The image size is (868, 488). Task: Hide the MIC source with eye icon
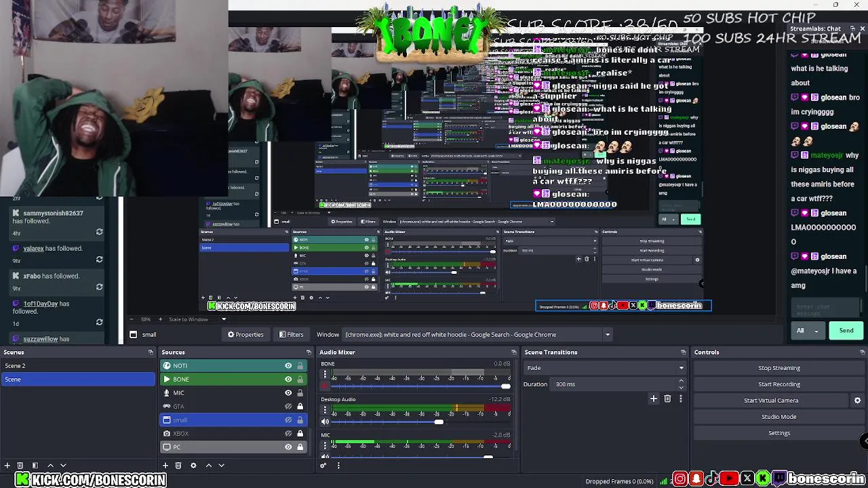[x=288, y=393]
